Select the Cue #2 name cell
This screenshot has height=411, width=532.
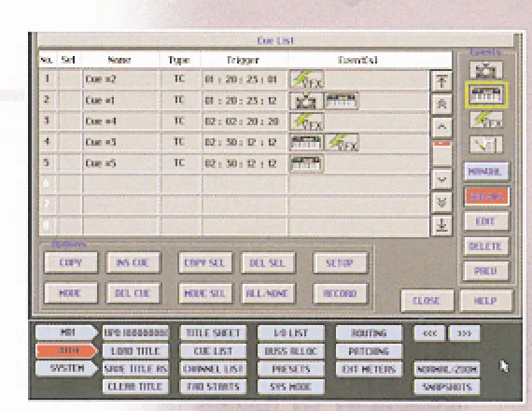[120, 79]
